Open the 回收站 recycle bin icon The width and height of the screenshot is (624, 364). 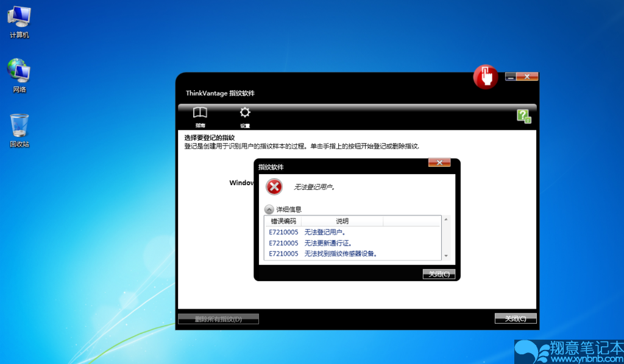[19, 130]
